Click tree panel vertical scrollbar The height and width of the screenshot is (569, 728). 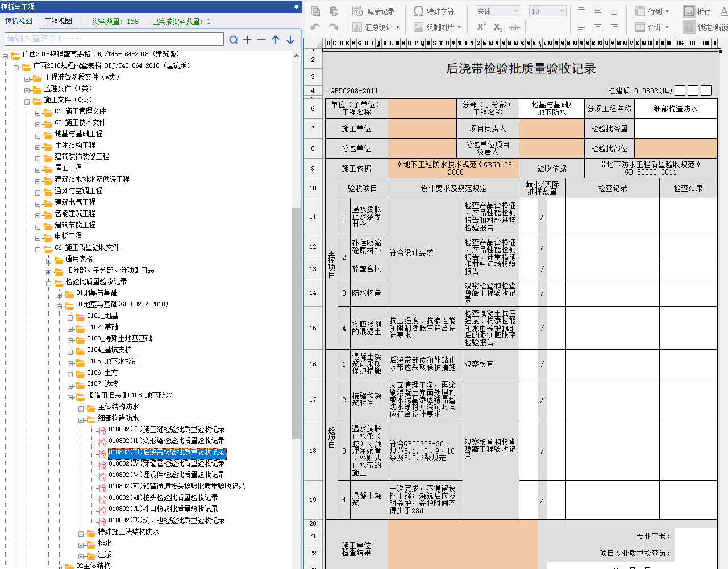tap(296, 323)
